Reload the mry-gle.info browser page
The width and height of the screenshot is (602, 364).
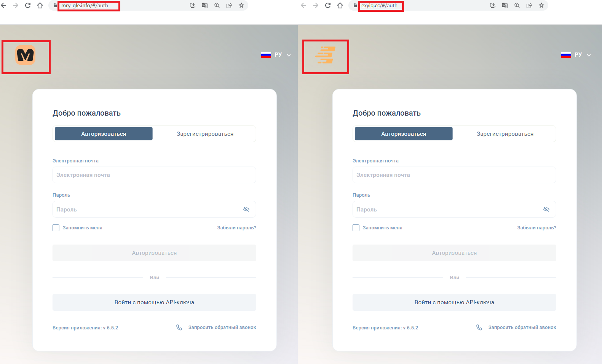28,5
